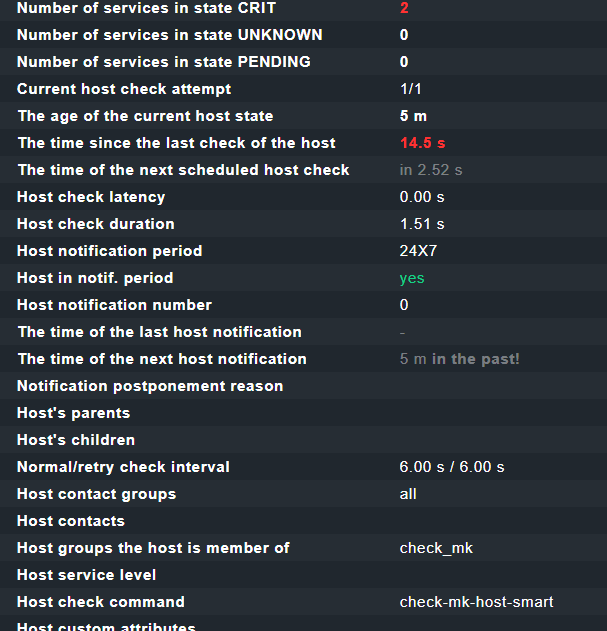Viewport: 607px width, 631px height.
Task: Open the 'all' host contact group
Action: tap(408, 494)
